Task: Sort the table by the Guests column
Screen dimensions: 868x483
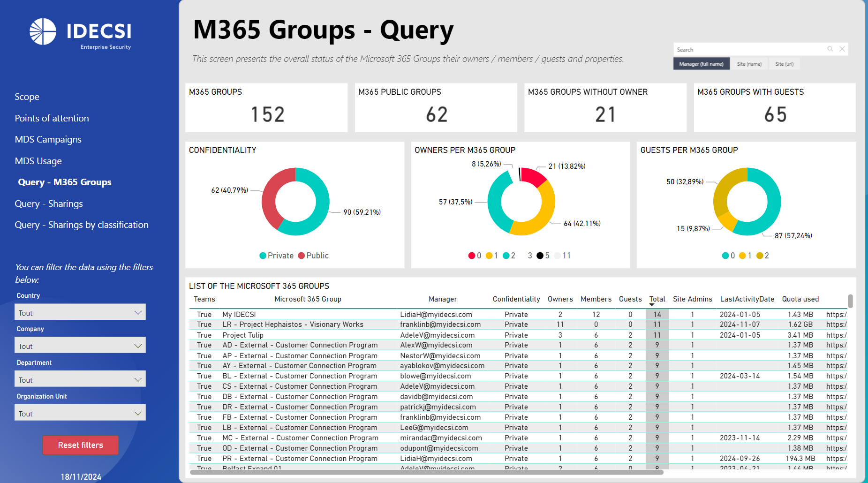Action: [630, 299]
